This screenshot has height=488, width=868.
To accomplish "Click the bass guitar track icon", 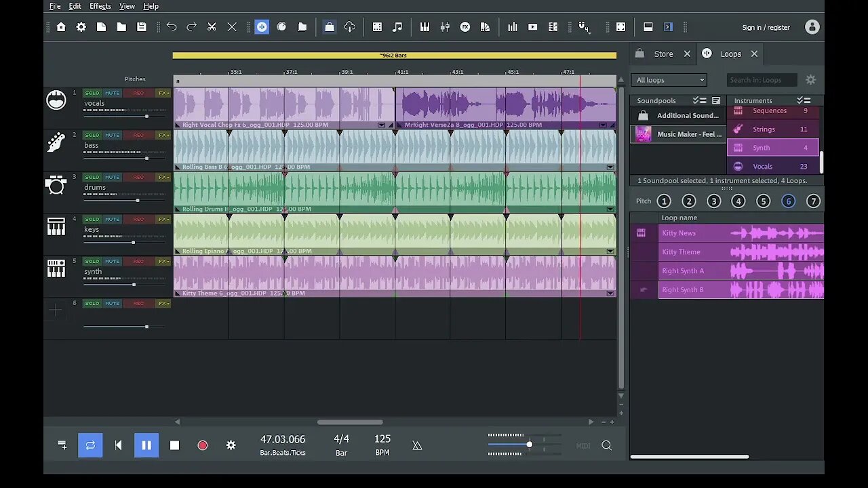I will click(x=56, y=142).
